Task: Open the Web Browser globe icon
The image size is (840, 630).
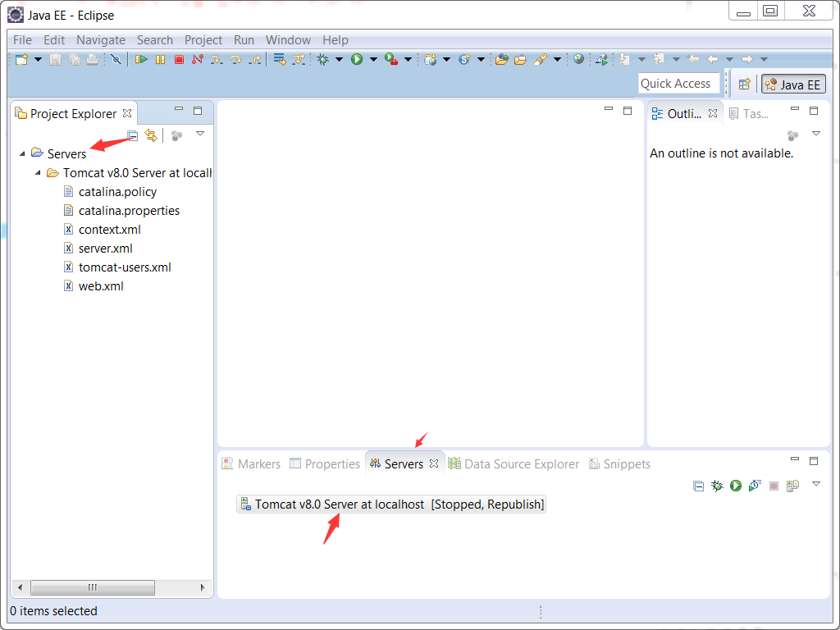Action: coord(578,59)
